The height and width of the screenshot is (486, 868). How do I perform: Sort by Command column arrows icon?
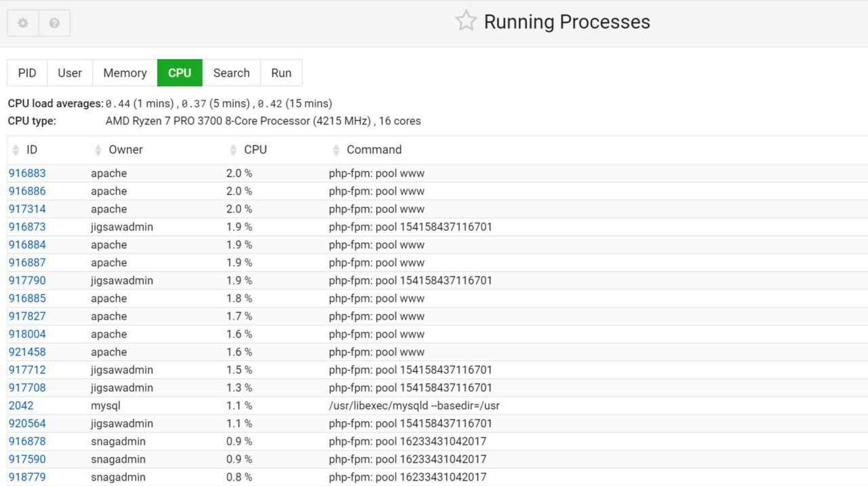336,150
